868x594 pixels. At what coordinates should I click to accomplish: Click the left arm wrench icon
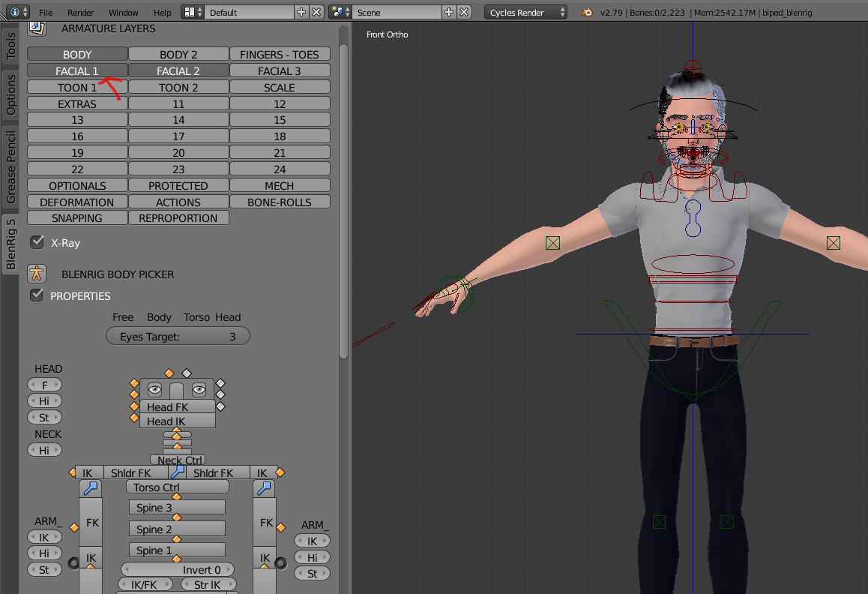(x=90, y=488)
